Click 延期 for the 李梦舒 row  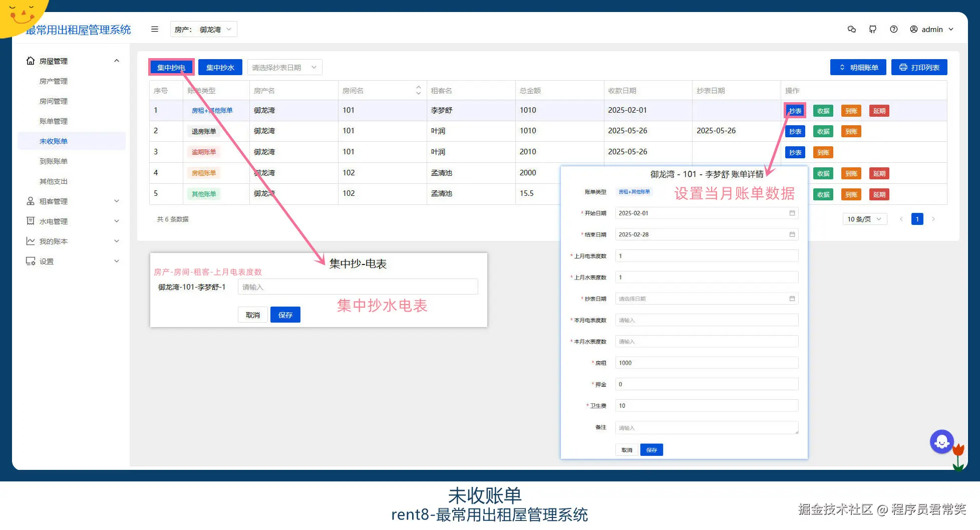[879, 111]
